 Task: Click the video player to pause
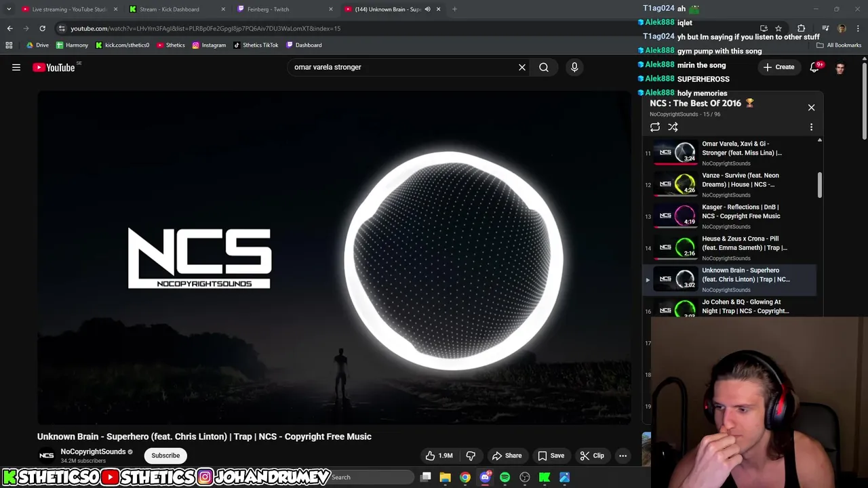[x=334, y=258]
